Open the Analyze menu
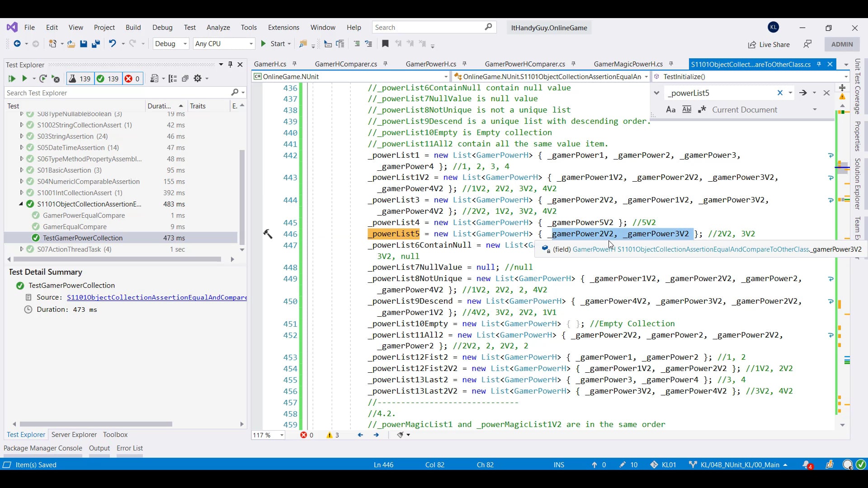 (218, 28)
